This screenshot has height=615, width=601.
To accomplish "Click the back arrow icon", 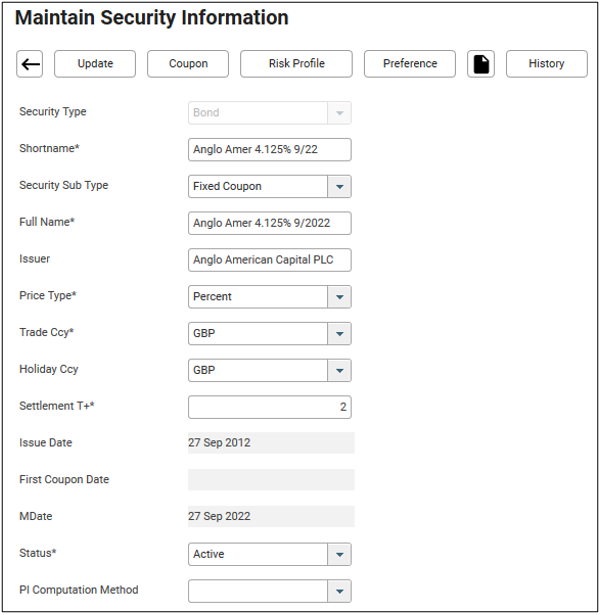I will [29, 64].
